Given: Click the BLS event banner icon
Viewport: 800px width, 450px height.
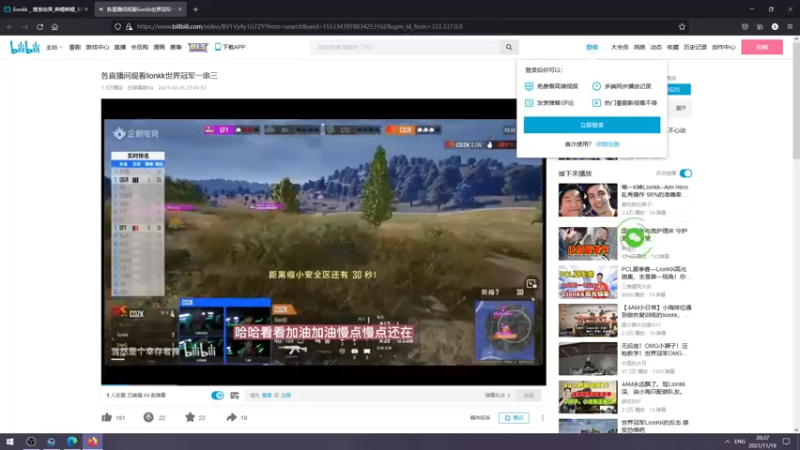Looking at the screenshot, I should (x=197, y=47).
